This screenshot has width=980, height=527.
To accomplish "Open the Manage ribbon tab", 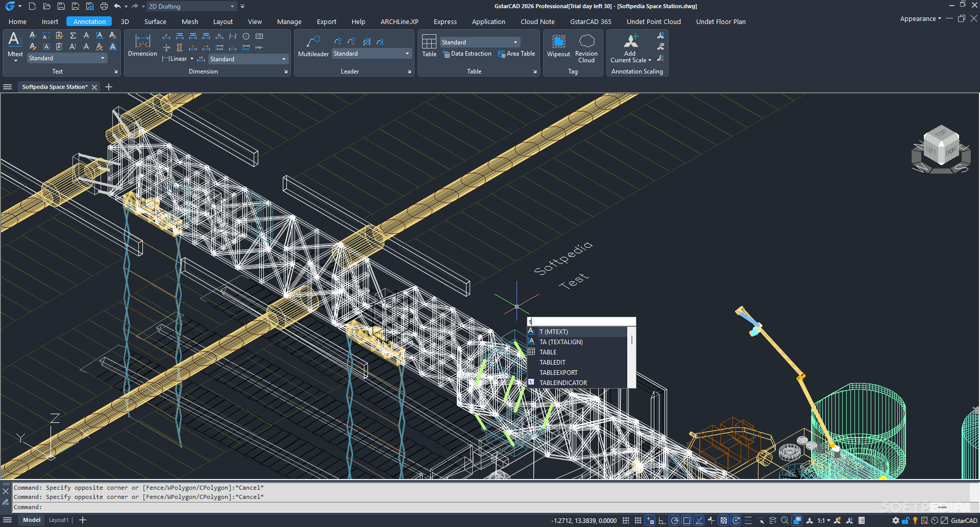I will tap(289, 21).
